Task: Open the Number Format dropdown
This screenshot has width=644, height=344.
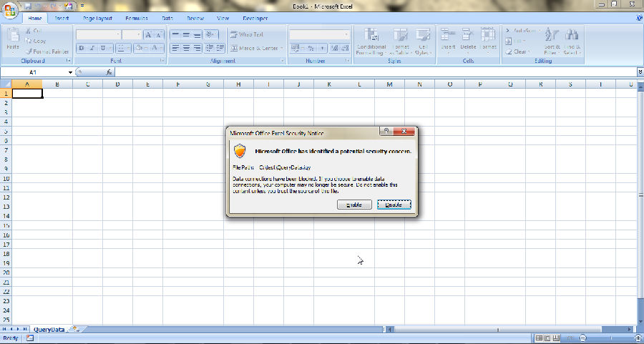Action: [x=347, y=34]
